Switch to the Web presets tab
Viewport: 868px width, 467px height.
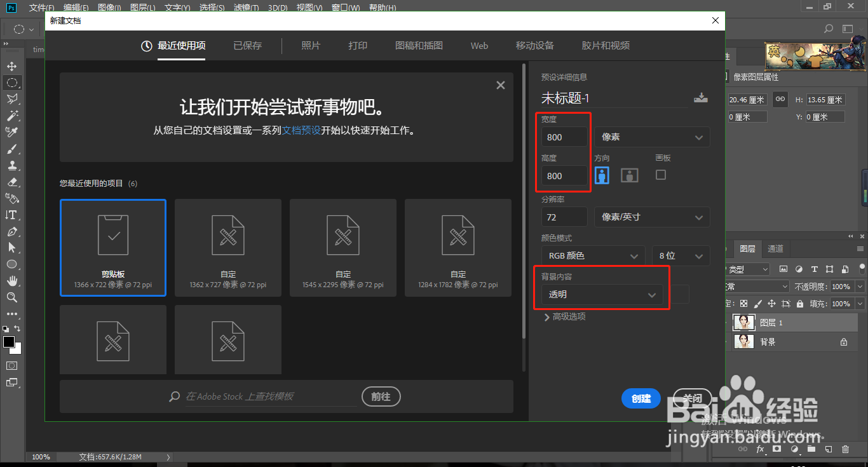coord(479,46)
